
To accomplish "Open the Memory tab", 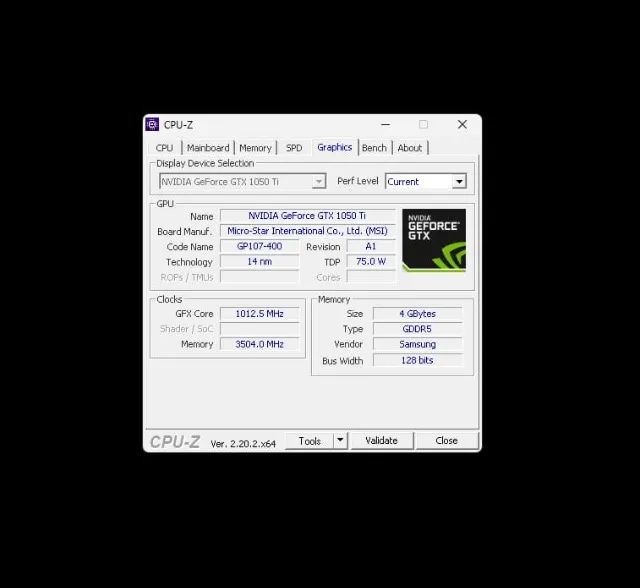I will point(256,148).
